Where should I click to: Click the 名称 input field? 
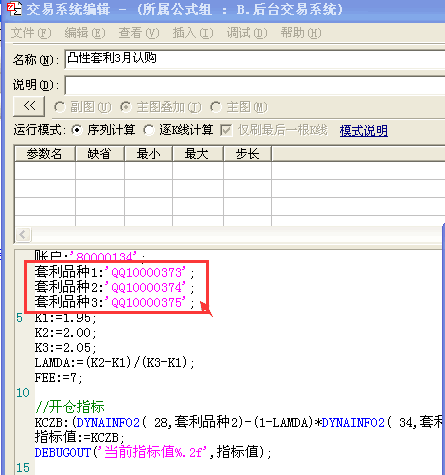255,59
